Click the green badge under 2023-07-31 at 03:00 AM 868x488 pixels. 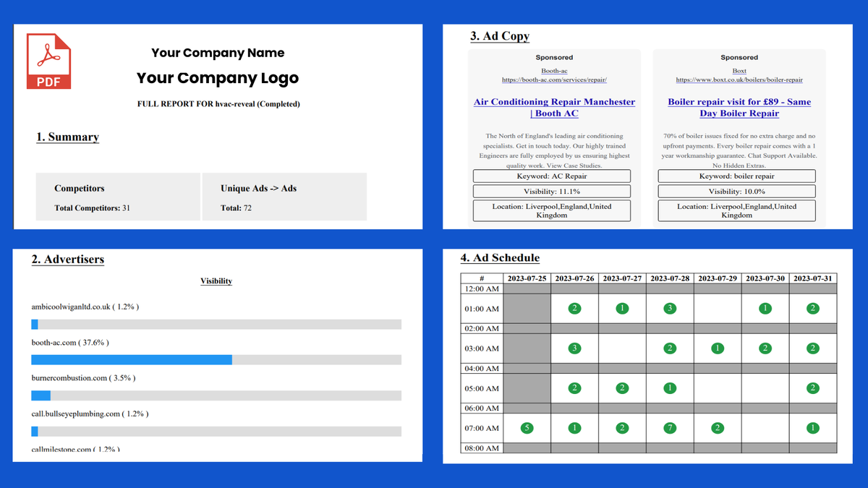click(x=813, y=348)
